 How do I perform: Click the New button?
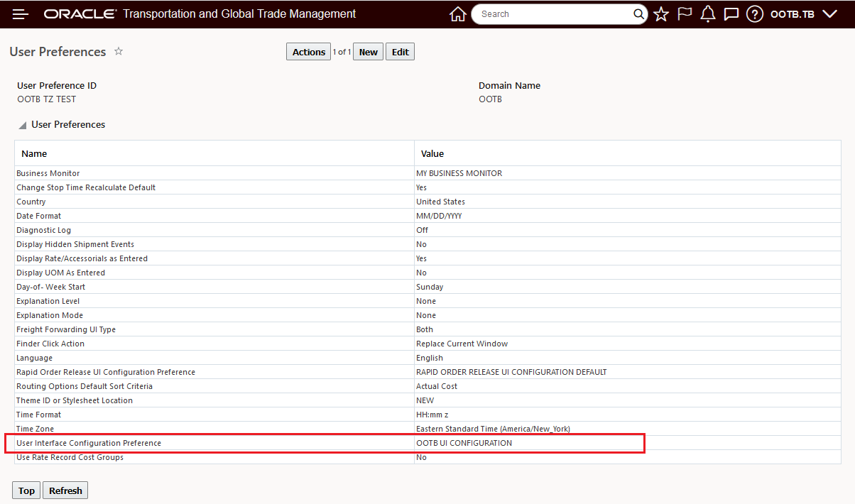(x=369, y=52)
